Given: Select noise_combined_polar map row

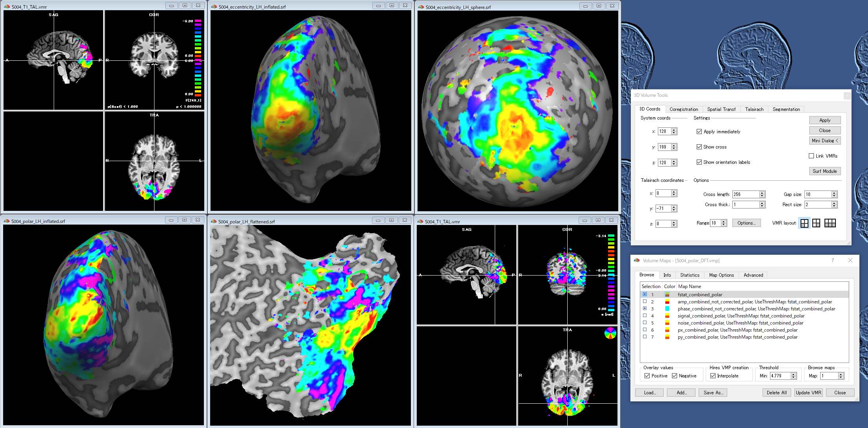Looking at the screenshot, I should (x=744, y=323).
